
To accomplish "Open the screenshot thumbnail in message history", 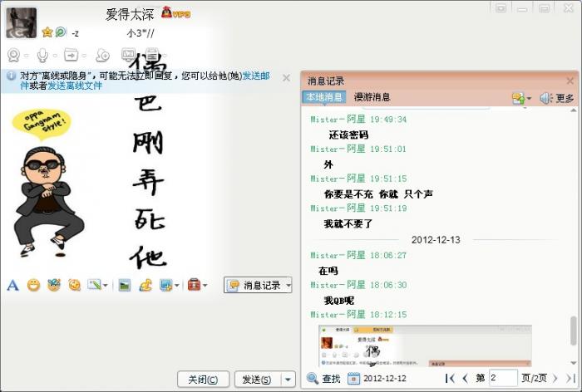I will tap(425, 345).
